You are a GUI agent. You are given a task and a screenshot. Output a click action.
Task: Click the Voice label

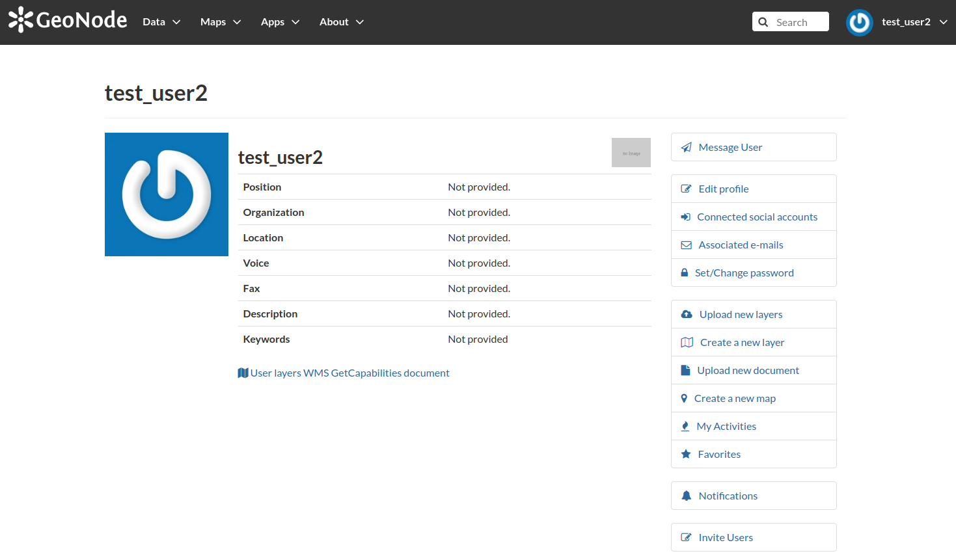pyautogui.click(x=256, y=263)
